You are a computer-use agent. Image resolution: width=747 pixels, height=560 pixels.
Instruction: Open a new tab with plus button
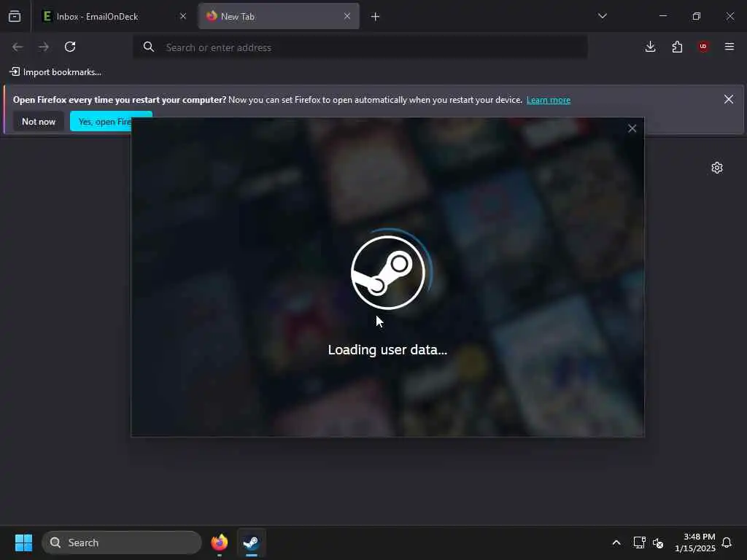click(x=376, y=17)
